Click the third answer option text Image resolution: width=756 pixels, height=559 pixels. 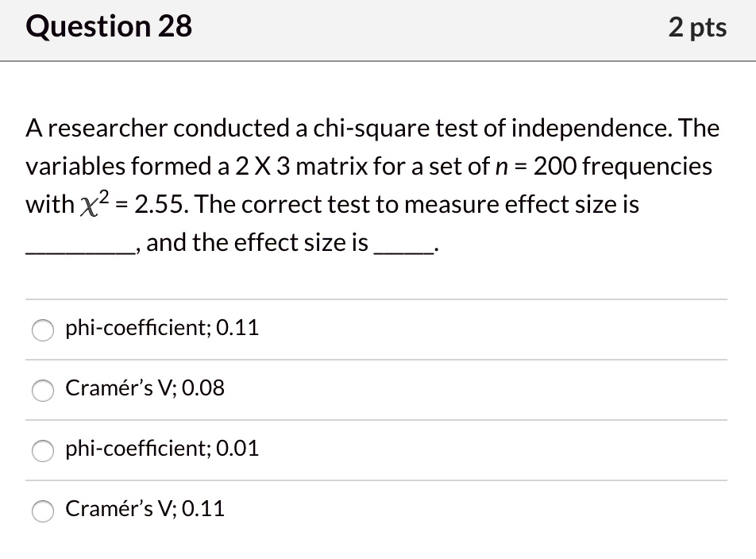162,449
